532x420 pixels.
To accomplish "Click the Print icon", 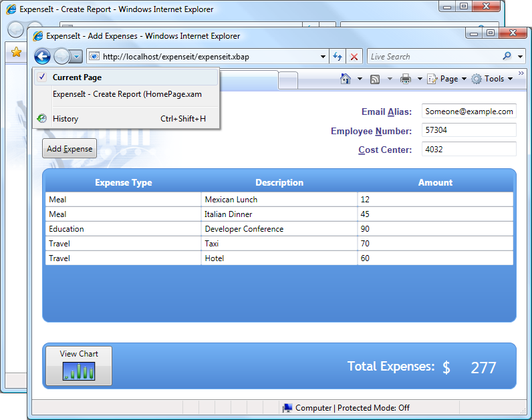I will click(x=405, y=79).
